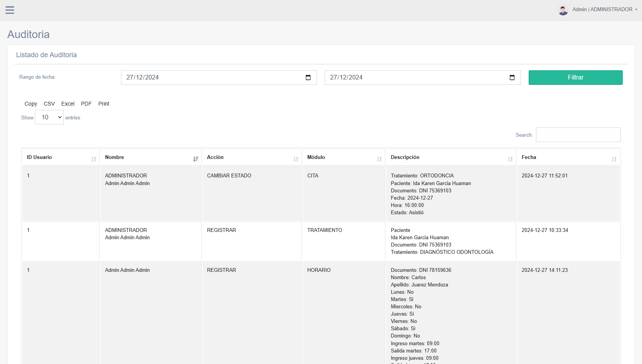Export the audit list to Excel
The width and height of the screenshot is (642, 364).
pyautogui.click(x=68, y=104)
